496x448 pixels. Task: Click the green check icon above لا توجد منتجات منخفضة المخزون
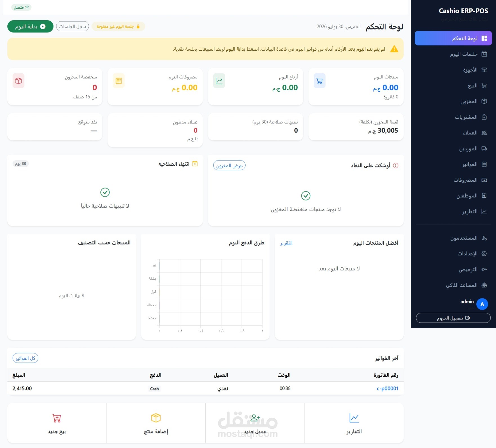point(306,196)
